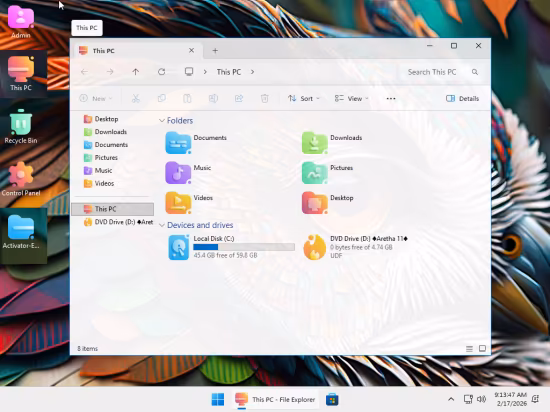Open the notifications bell icon

[535, 399]
